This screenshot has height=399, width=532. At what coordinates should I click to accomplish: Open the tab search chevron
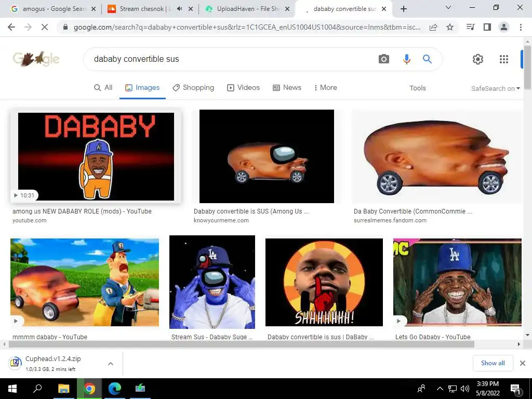pos(448,7)
